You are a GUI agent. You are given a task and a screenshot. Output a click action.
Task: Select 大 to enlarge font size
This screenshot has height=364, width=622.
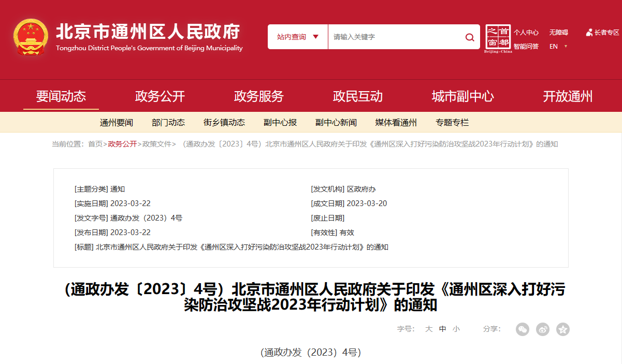click(428, 329)
